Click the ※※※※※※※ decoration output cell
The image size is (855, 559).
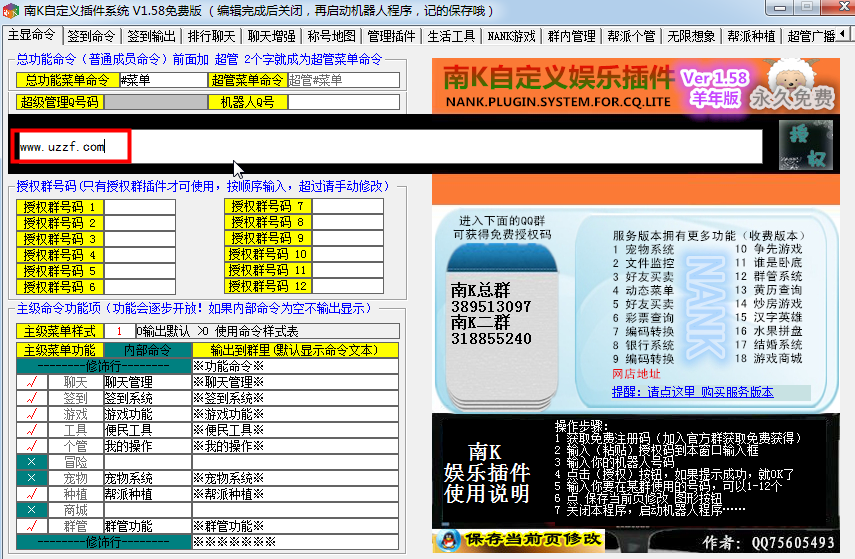(295, 542)
